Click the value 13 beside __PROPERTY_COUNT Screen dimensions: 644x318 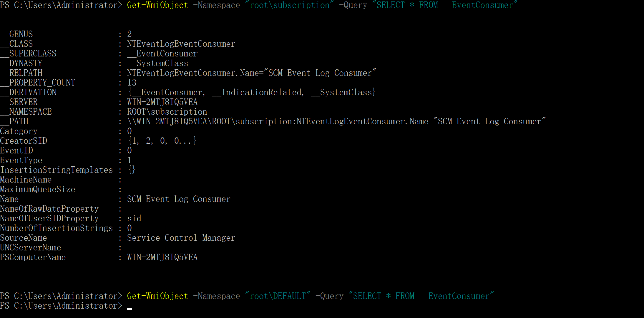pos(132,83)
